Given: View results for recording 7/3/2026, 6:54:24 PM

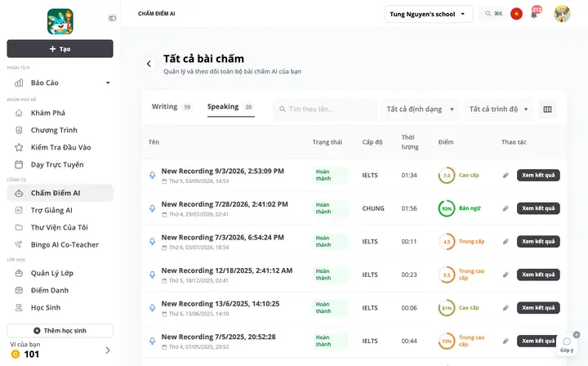Looking at the screenshot, I should 538,242.
